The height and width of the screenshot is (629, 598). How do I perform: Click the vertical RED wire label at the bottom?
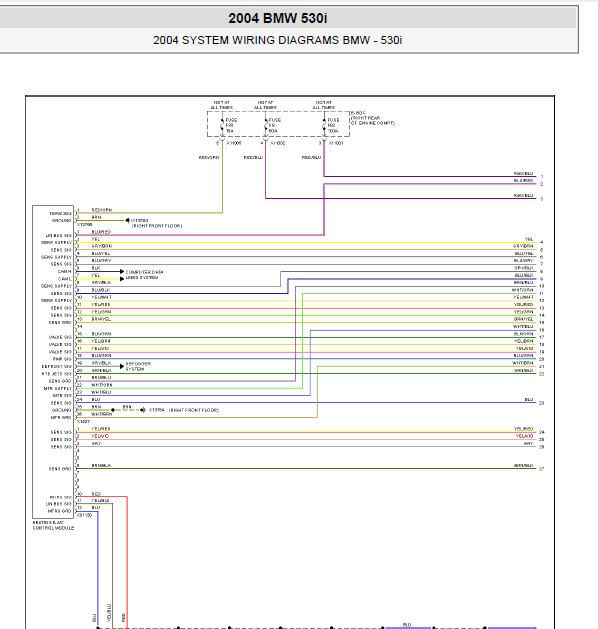124,617
